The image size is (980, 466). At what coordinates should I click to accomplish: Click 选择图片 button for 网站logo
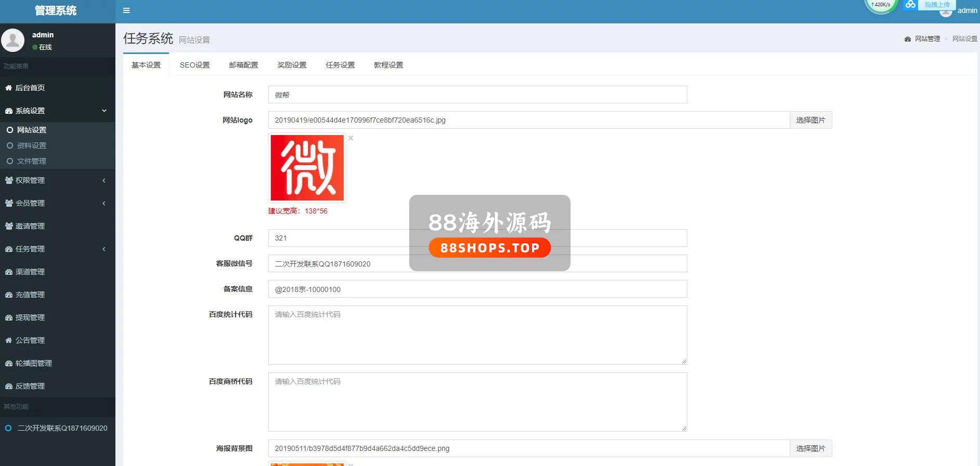[x=811, y=120]
